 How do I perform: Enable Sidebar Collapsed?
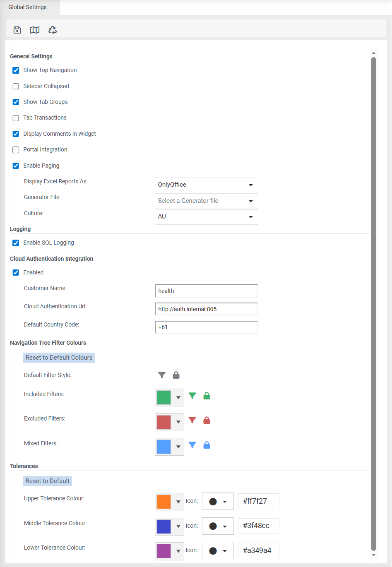(15, 86)
